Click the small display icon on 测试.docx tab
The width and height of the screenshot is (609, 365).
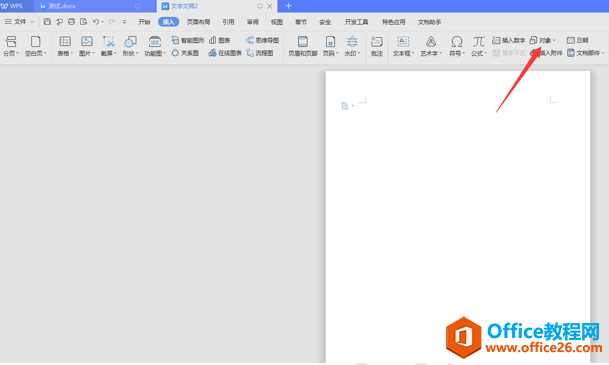[137, 6]
